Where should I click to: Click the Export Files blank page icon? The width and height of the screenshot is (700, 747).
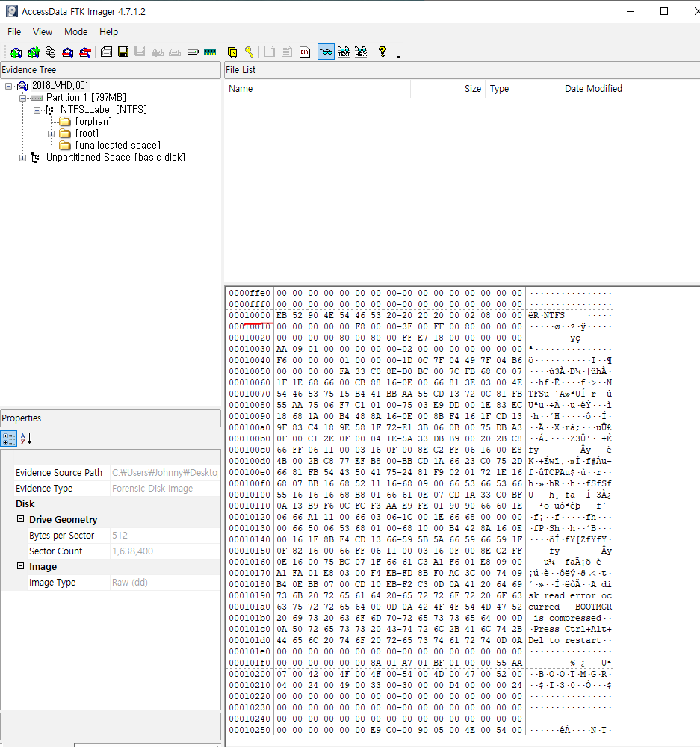click(x=270, y=52)
